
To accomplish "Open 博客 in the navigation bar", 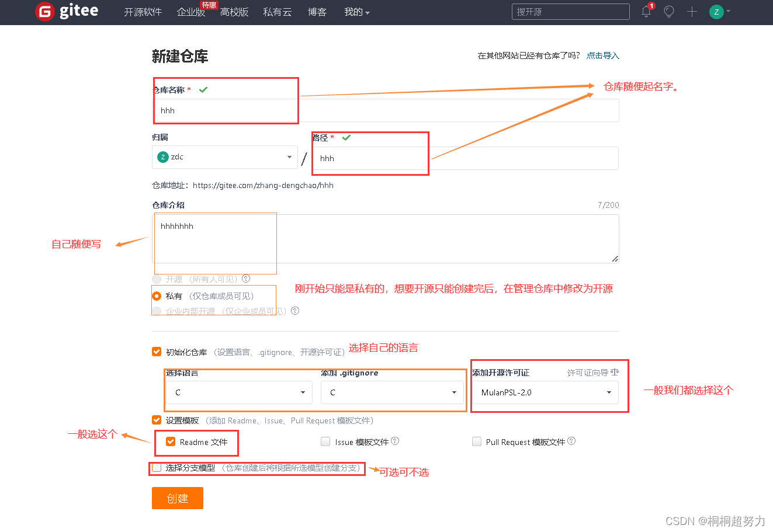I will point(317,12).
